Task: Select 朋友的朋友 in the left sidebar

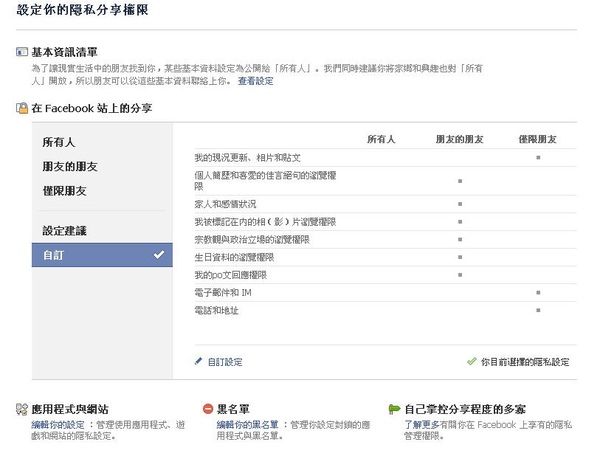Action: pyautogui.click(x=70, y=167)
